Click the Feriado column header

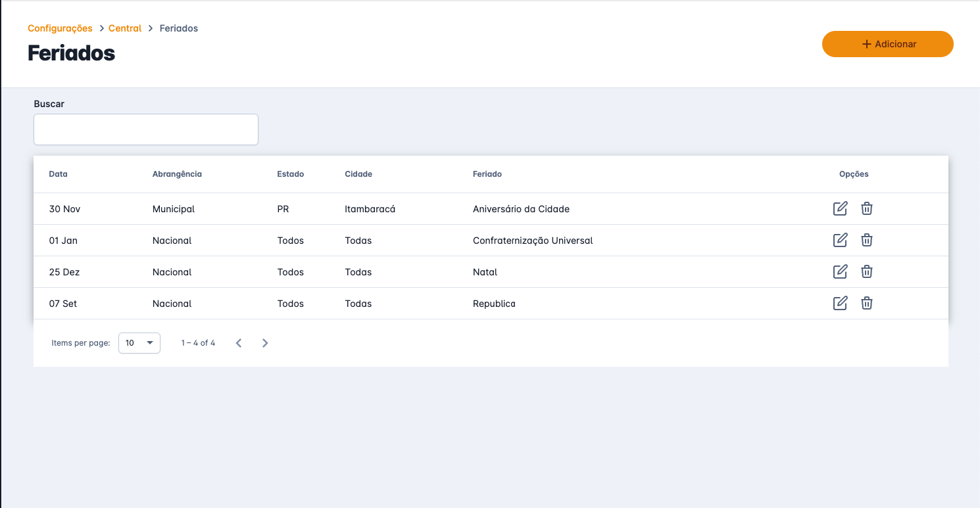coord(487,174)
